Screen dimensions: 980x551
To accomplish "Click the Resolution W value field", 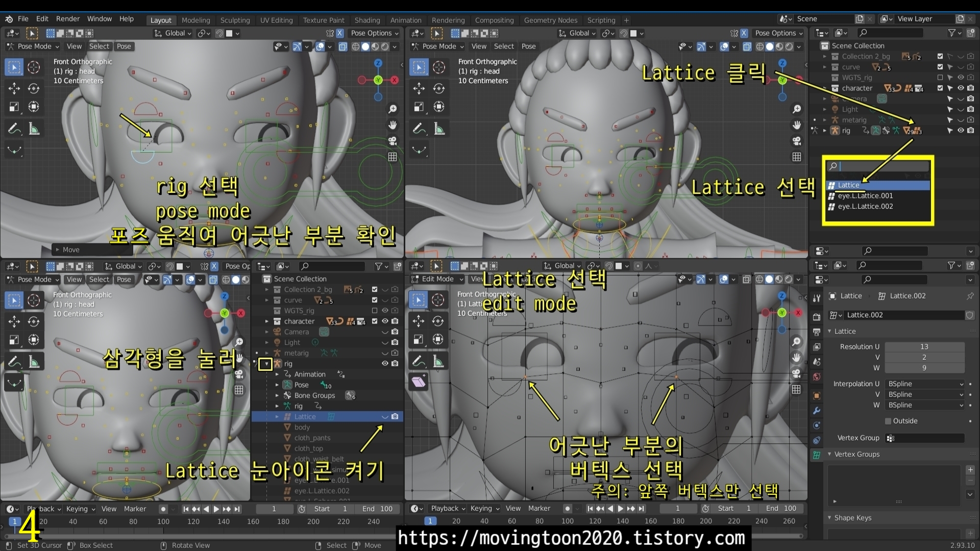I will pyautogui.click(x=924, y=368).
